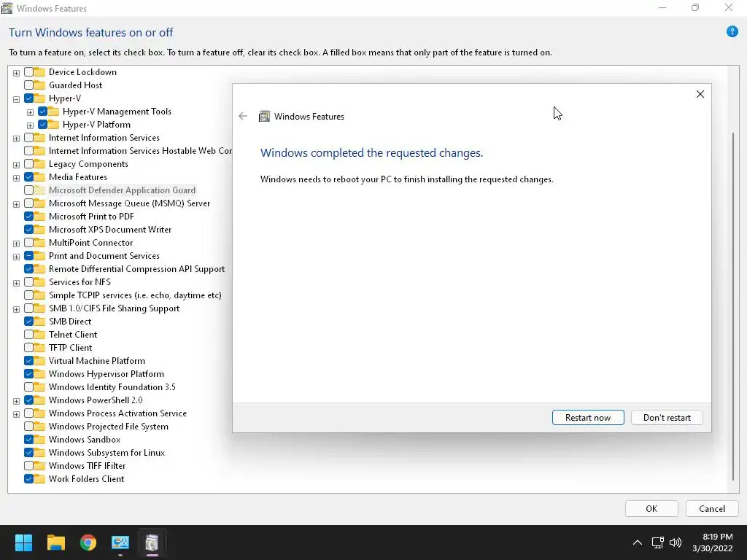Expand the Device Lockdown node
The height and width of the screenshot is (560, 747).
tap(16, 73)
